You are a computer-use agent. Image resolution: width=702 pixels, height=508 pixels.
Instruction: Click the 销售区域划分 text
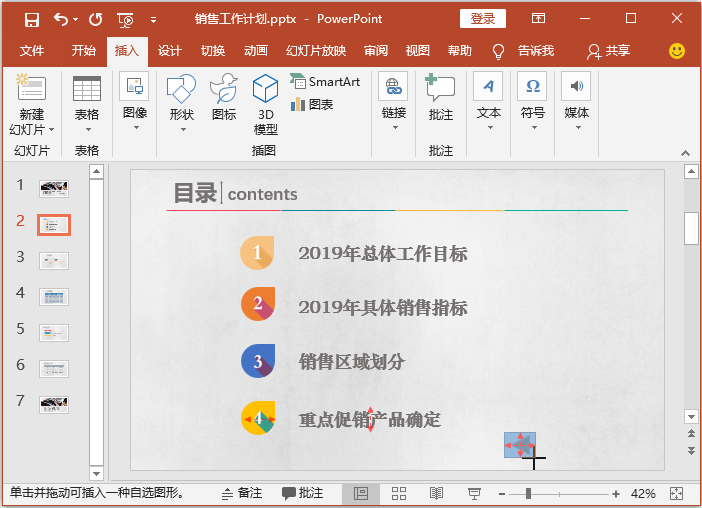coord(351,362)
